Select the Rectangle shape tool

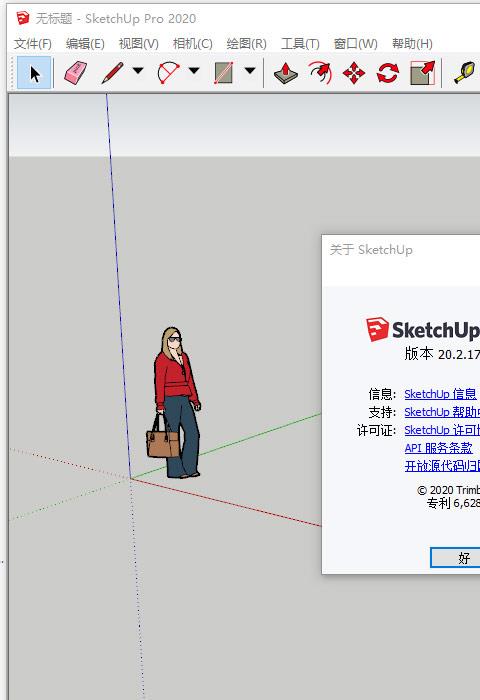224,73
